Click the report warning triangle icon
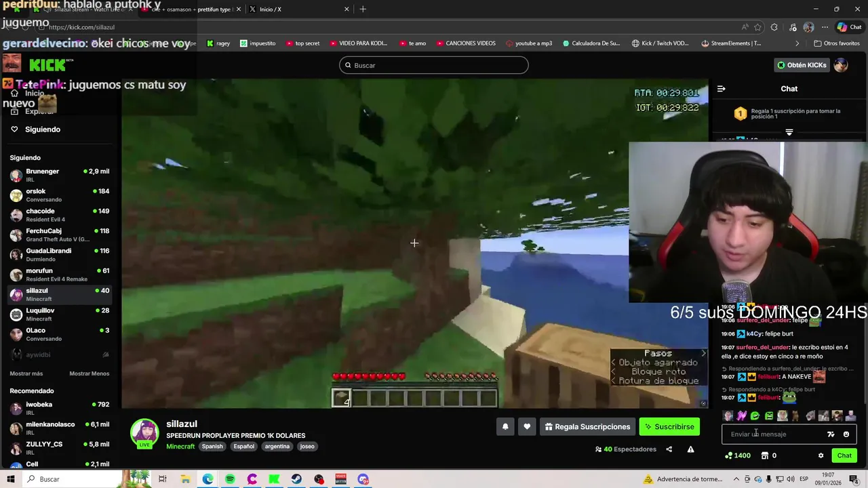Image resolution: width=868 pixels, height=488 pixels. point(690,449)
